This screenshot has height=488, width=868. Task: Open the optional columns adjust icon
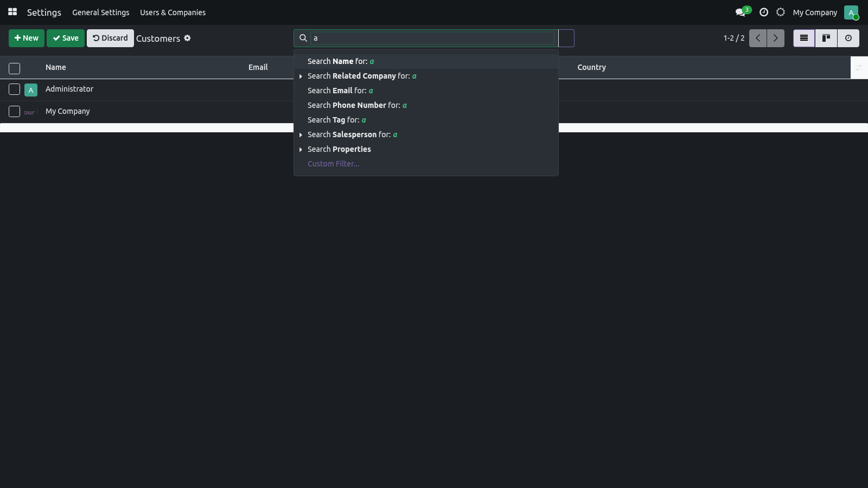click(x=859, y=68)
